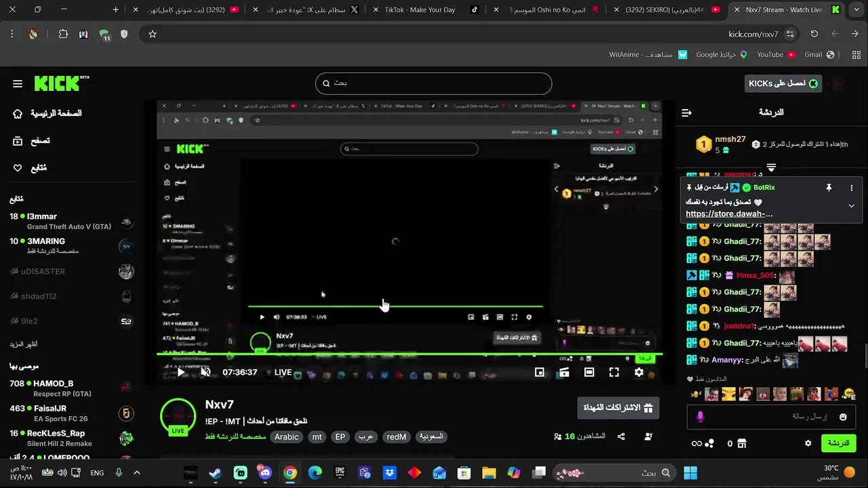Click the follow user icon under the video
This screenshot has width=868, height=488.
[x=648, y=436]
